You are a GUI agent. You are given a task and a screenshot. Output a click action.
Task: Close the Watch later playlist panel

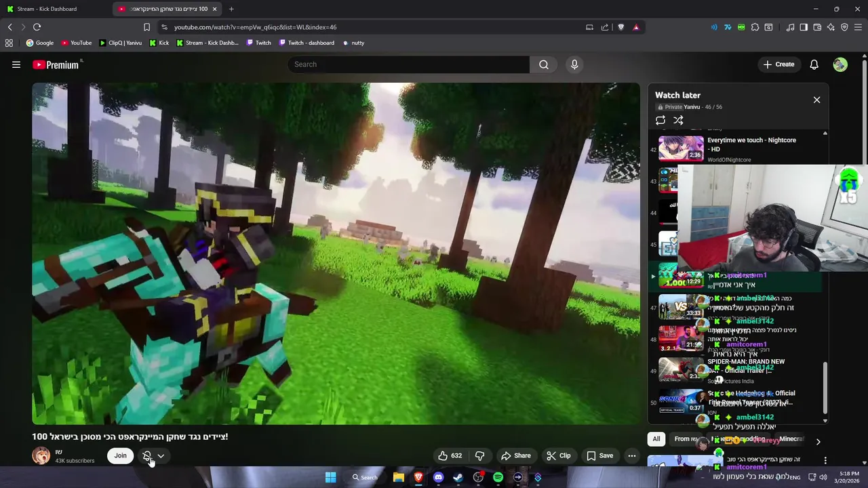(816, 100)
